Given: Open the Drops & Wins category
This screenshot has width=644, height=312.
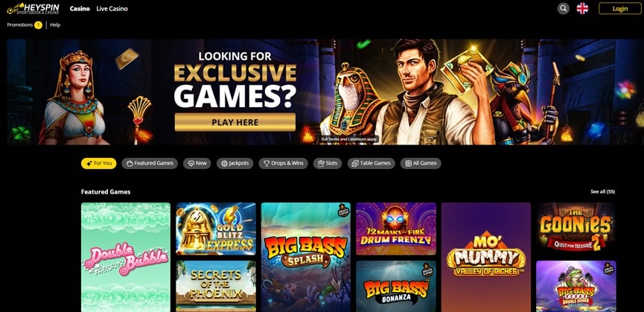Looking at the screenshot, I should 284,163.
